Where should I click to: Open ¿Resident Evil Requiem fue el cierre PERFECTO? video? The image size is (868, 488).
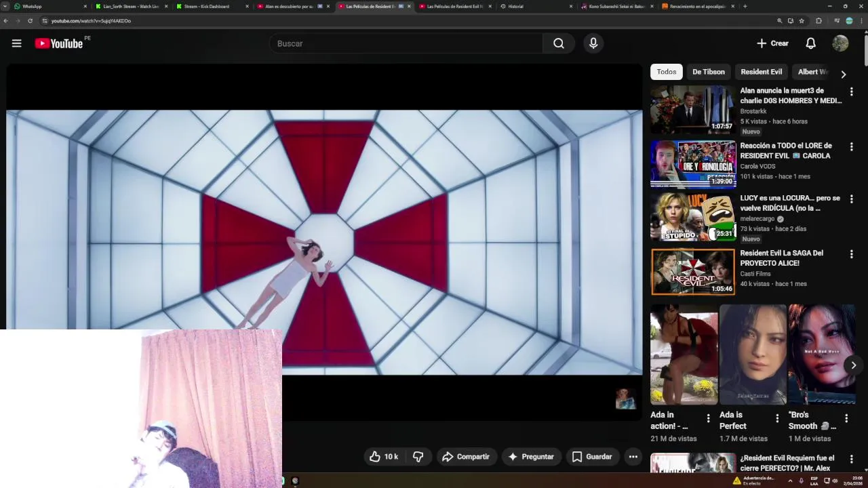point(787,463)
